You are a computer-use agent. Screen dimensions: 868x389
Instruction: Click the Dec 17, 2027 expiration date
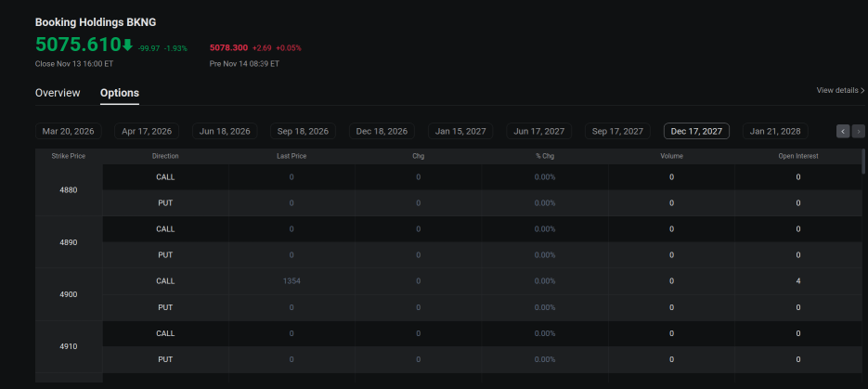pos(696,132)
